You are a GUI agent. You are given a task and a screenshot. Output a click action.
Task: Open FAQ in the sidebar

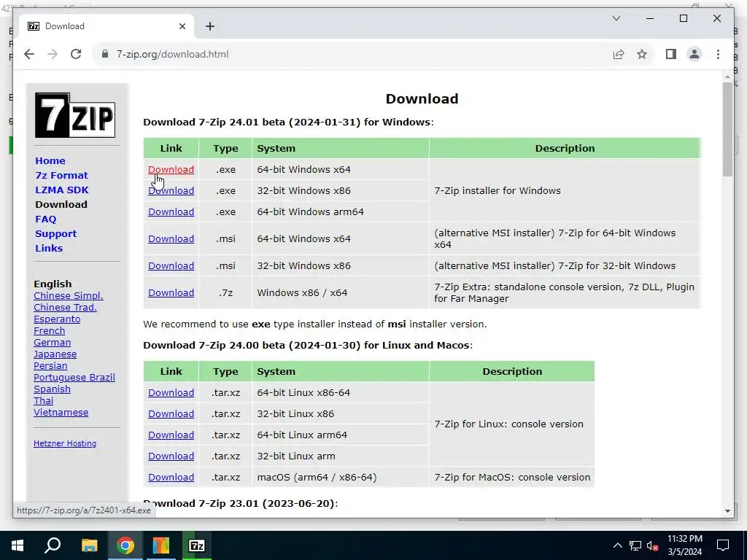click(46, 219)
